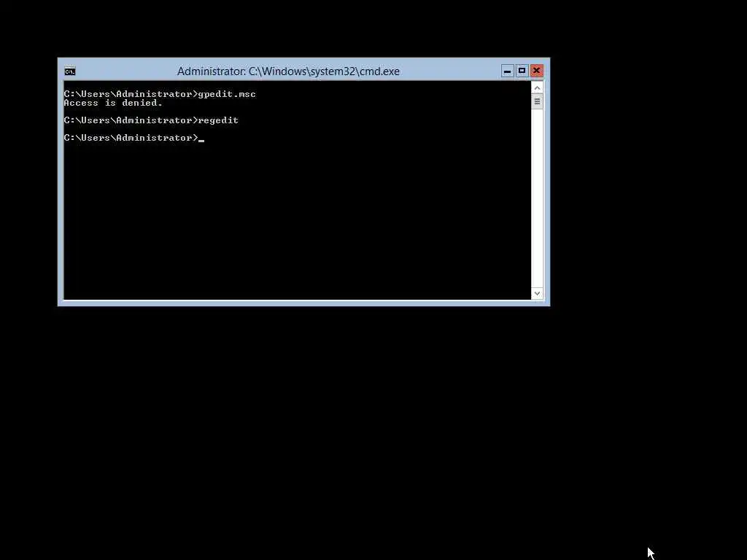Click the scroll down arrow in console
Viewport: 747px width, 560px height.
[x=537, y=293]
